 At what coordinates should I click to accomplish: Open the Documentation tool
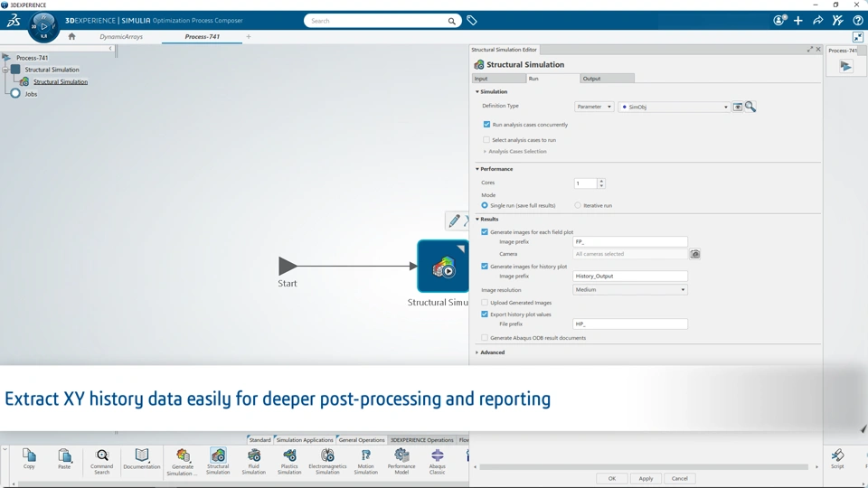click(142, 459)
